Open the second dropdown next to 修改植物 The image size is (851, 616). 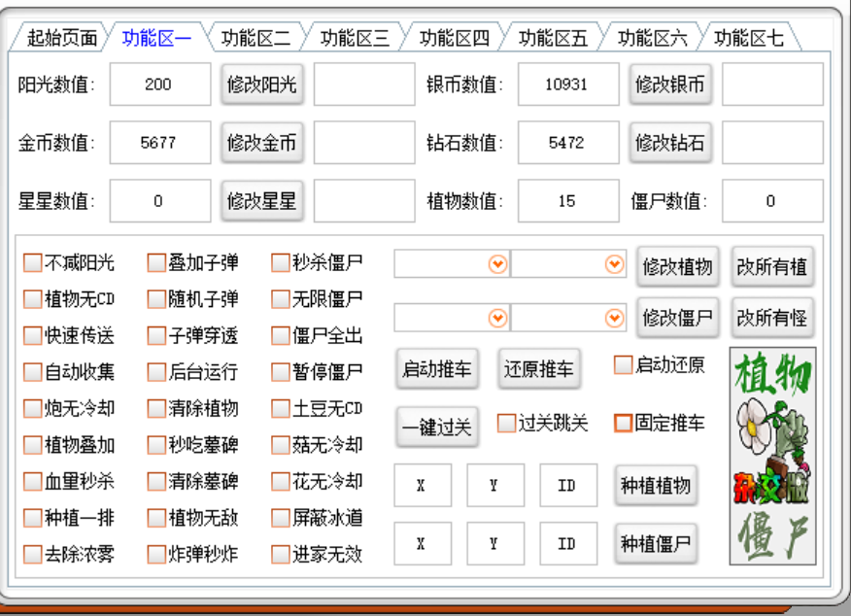pyautogui.click(x=613, y=263)
